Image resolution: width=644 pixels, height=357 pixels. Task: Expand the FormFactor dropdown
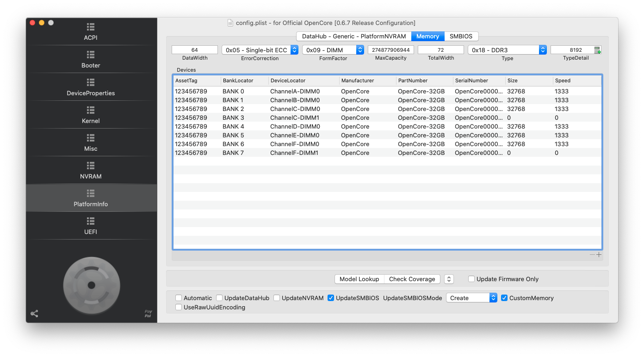333,50
